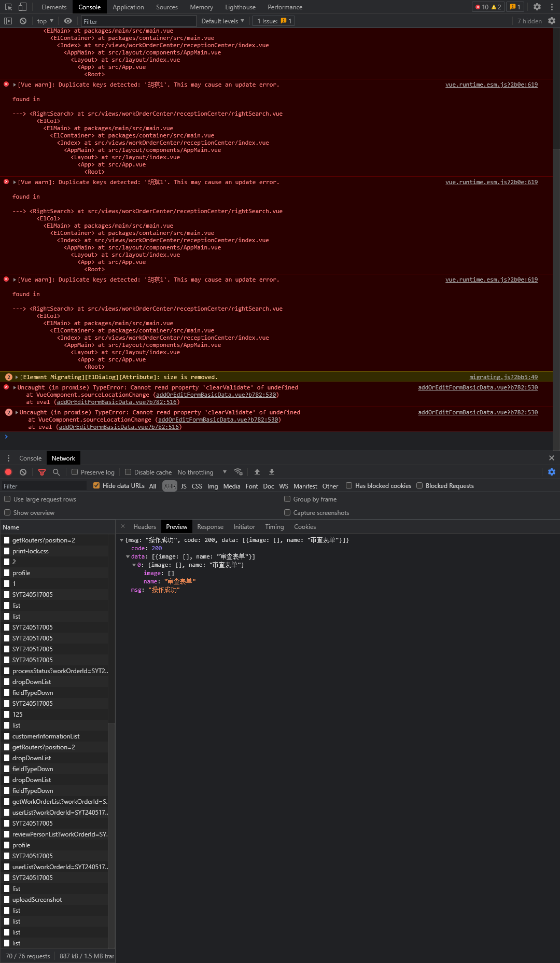Select the XHR filter type button
Viewport: 560px width, 963px height.
(170, 486)
